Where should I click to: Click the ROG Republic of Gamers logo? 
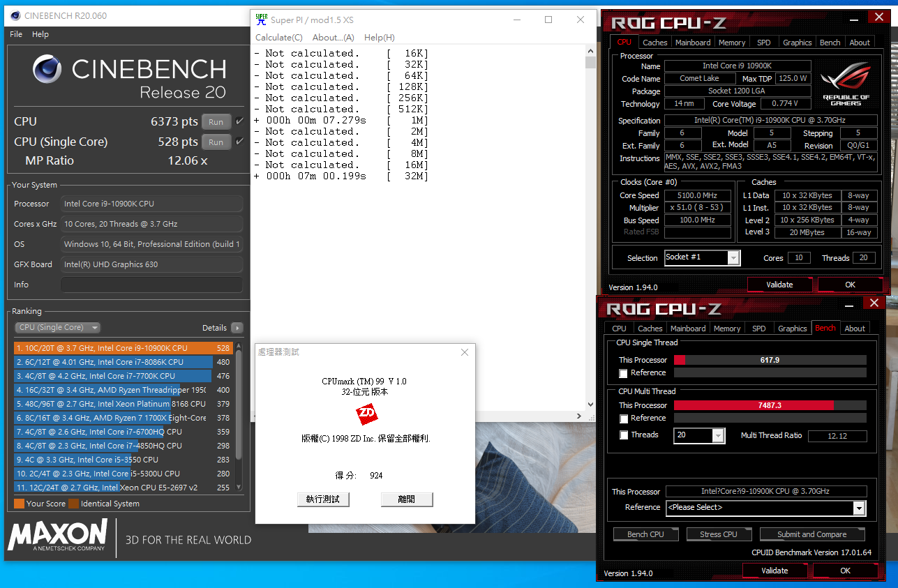click(845, 84)
